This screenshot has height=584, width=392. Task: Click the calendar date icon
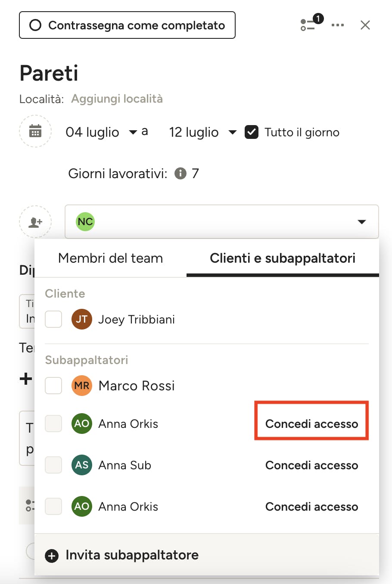coord(35,131)
